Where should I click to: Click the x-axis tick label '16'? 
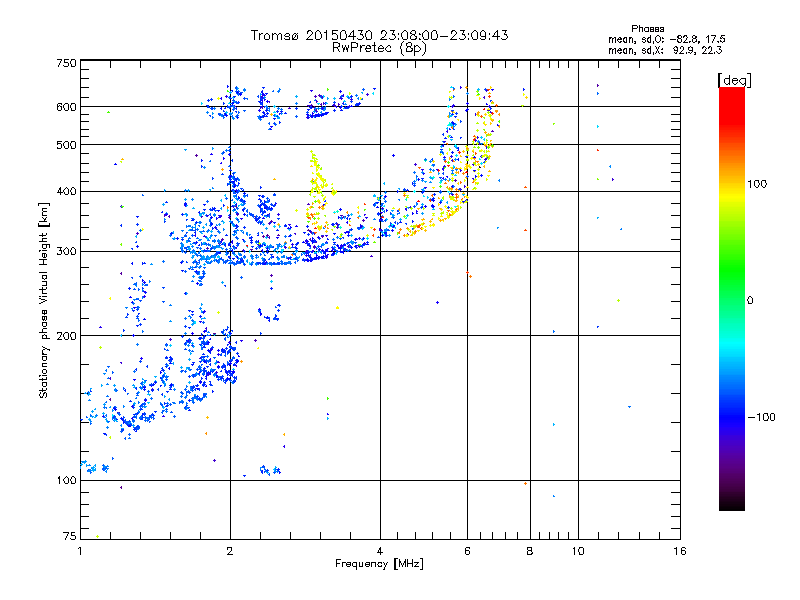[680, 551]
